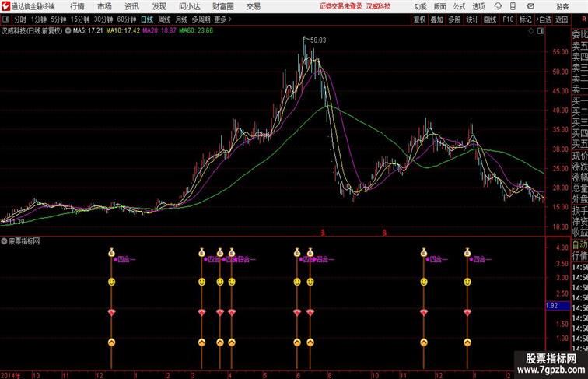Image resolution: width=588 pixels, height=379 pixels.
Task: Click the last red diamond signal icon
Action: pos(467,312)
